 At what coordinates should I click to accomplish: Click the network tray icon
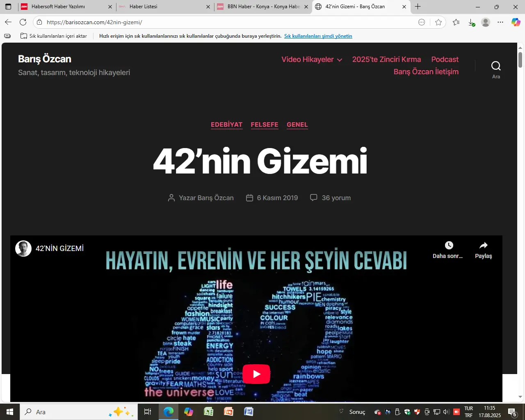click(437, 412)
